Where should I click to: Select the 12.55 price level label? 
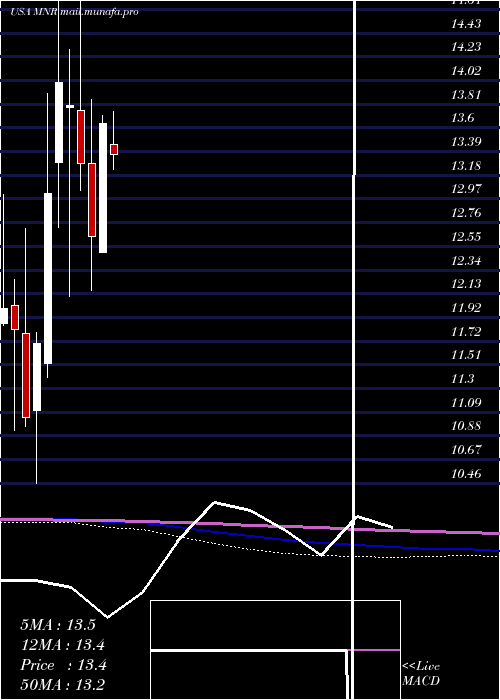(466, 237)
